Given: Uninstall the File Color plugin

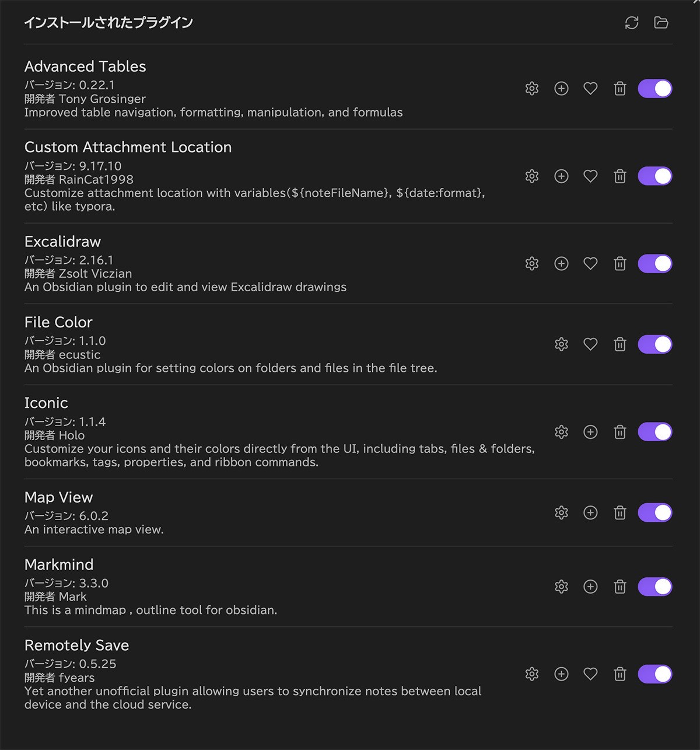Looking at the screenshot, I should pyautogui.click(x=620, y=344).
